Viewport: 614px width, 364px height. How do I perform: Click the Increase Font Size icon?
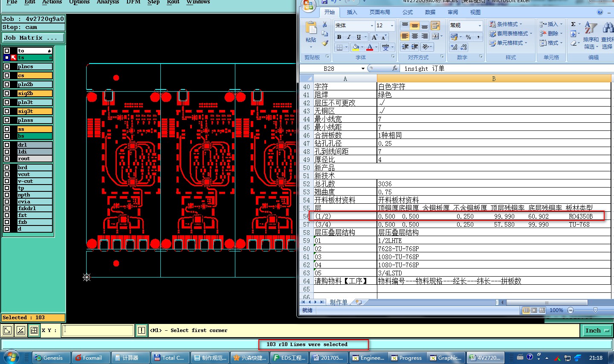(374, 37)
